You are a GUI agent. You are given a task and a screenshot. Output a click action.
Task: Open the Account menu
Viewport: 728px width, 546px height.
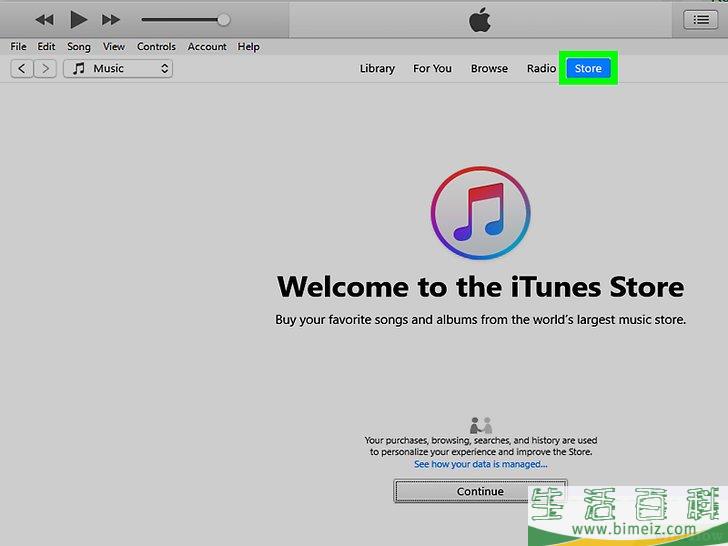[x=207, y=47]
